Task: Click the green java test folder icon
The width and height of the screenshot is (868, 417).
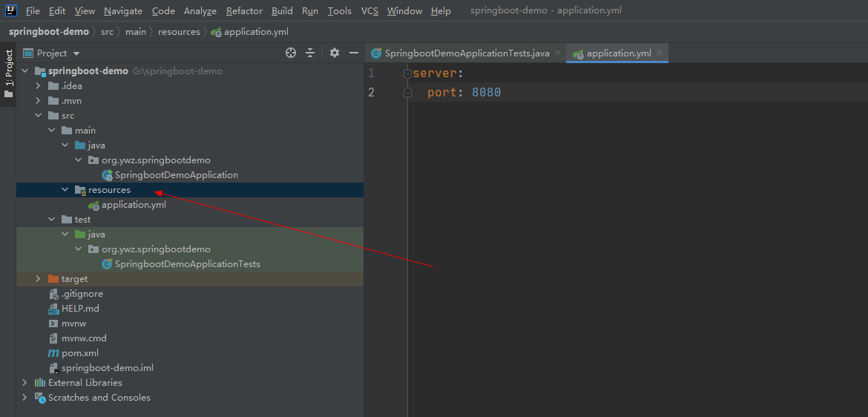Action: [79, 234]
